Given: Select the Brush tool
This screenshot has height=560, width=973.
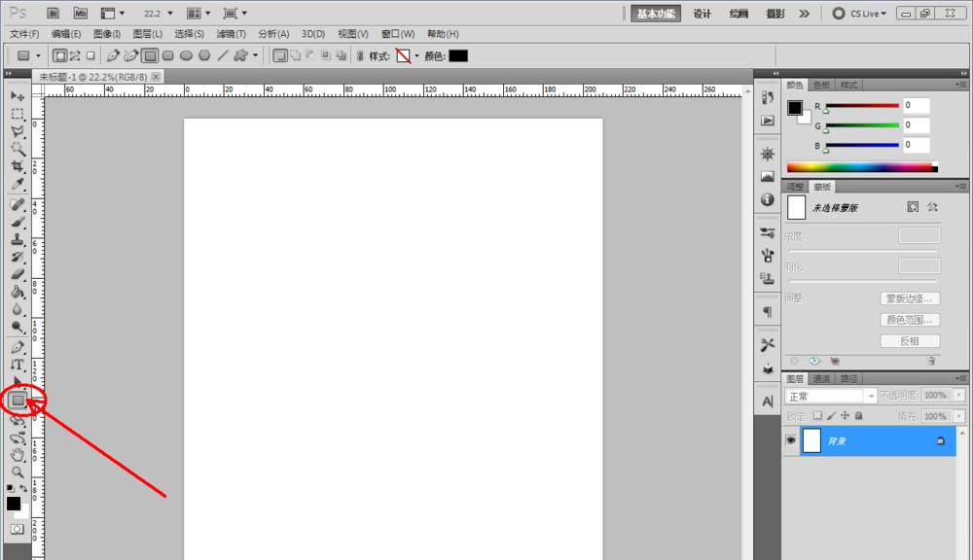Looking at the screenshot, I should point(18,222).
